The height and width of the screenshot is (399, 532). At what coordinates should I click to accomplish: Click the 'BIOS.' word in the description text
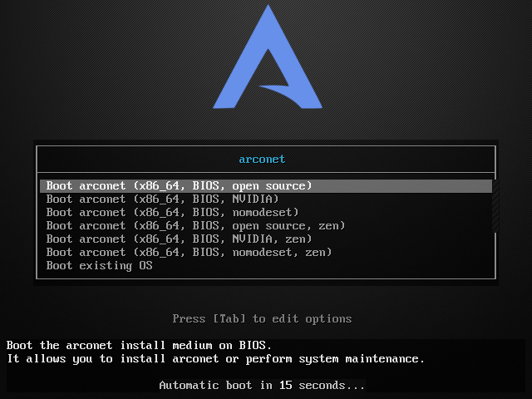click(255, 346)
